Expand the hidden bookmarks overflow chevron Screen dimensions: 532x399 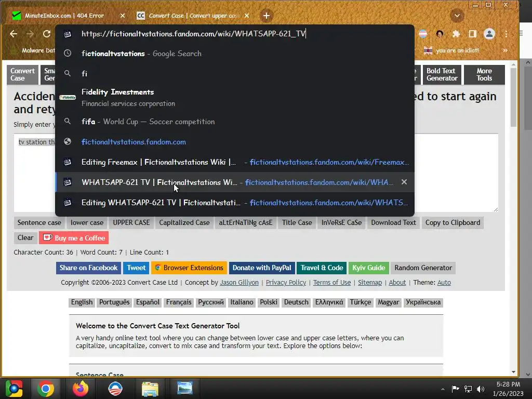point(505,50)
